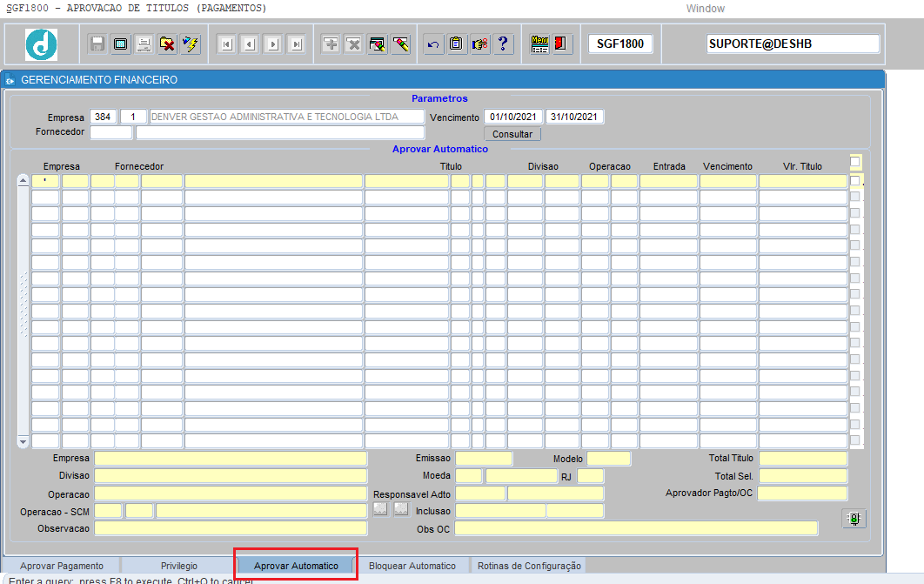
Task: Click first small button left of Inclusao
Action: [381, 510]
